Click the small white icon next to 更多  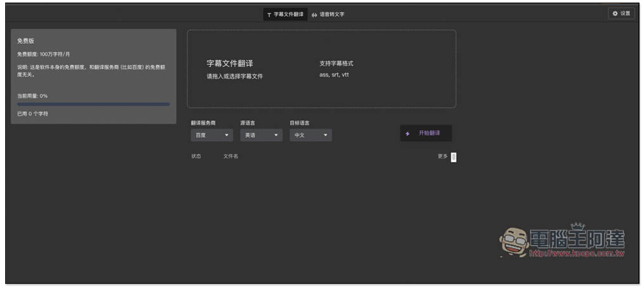click(453, 156)
